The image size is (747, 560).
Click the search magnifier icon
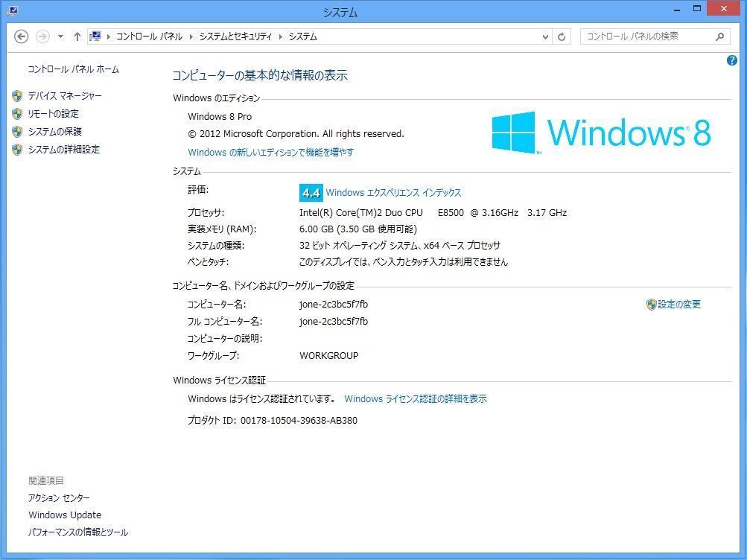pyautogui.click(x=720, y=36)
